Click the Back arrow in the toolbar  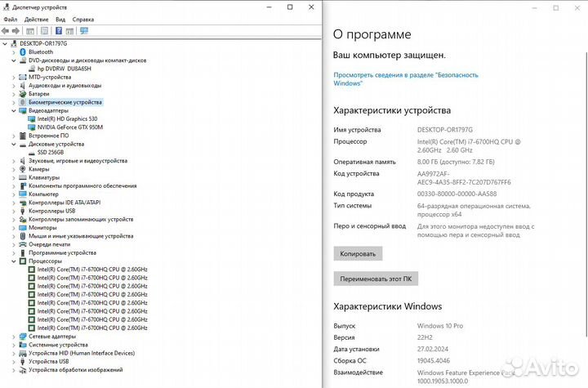tap(7, 31)
